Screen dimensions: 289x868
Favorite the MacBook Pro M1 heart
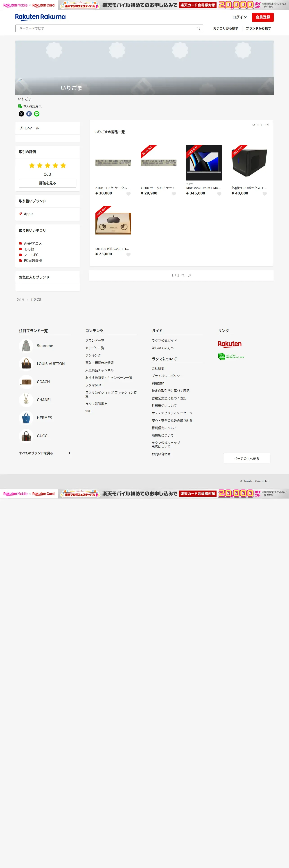pyautogui.click(x=219, y=194)
